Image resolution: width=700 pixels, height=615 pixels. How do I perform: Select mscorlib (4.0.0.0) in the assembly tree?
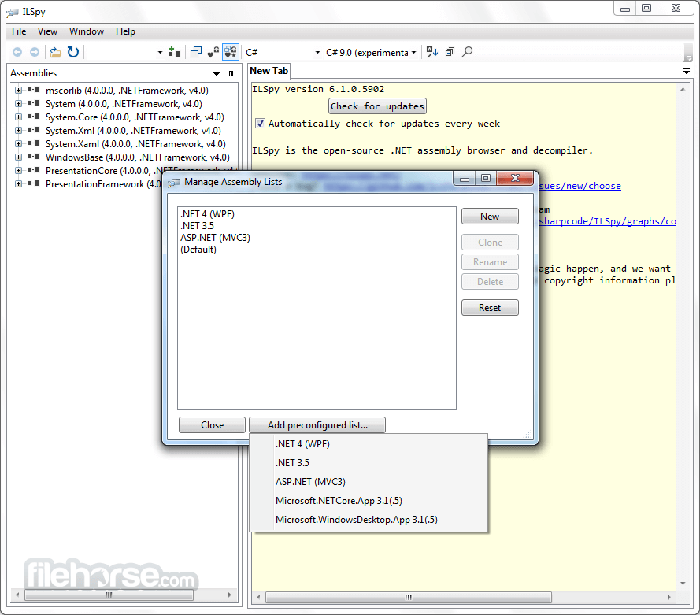click(127, 91)
